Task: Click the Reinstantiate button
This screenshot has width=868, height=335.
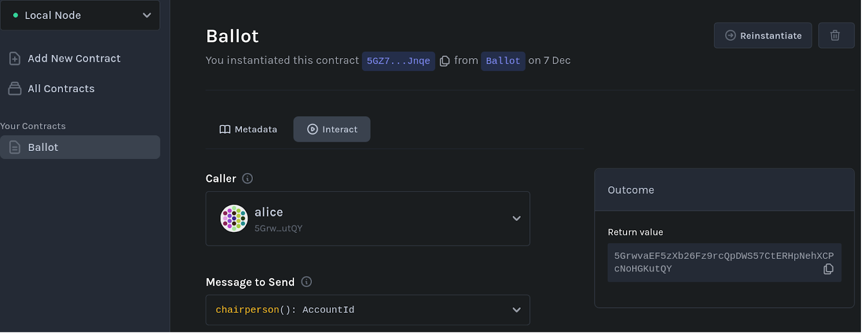Action: 763,36
